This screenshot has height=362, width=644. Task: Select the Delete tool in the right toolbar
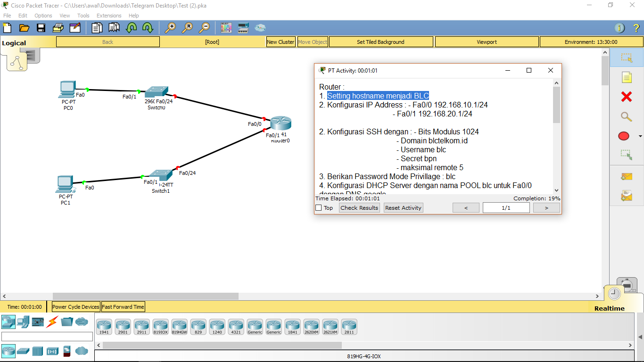[626, 97]
